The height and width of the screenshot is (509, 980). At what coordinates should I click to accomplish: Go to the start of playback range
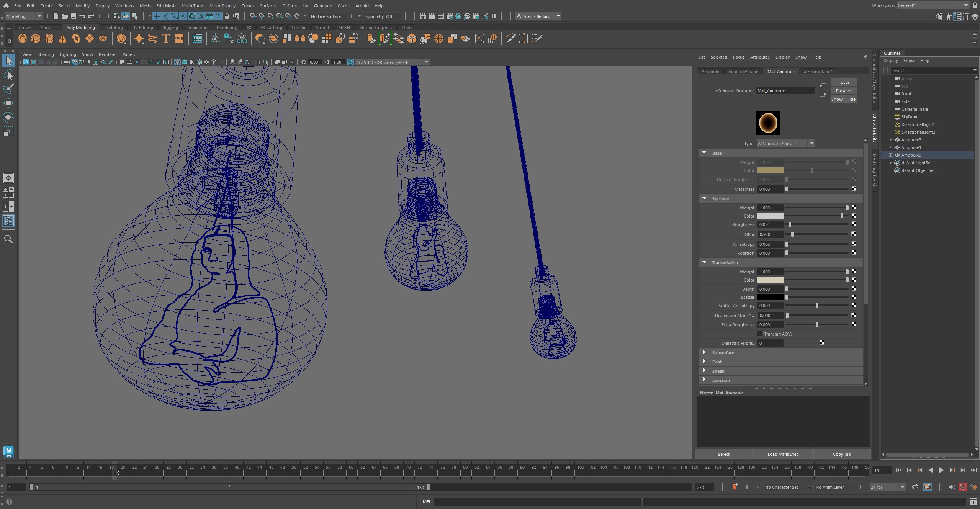(x=898, y=470)
